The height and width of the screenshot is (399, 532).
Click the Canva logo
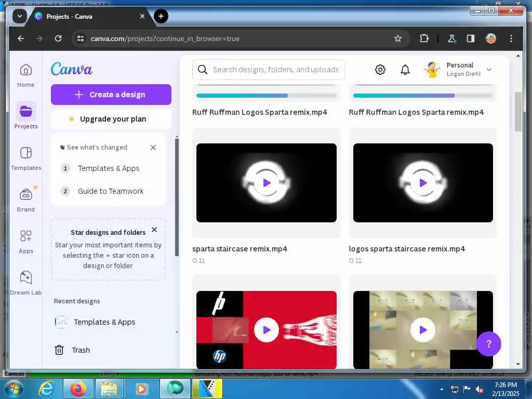click(72, 69)
